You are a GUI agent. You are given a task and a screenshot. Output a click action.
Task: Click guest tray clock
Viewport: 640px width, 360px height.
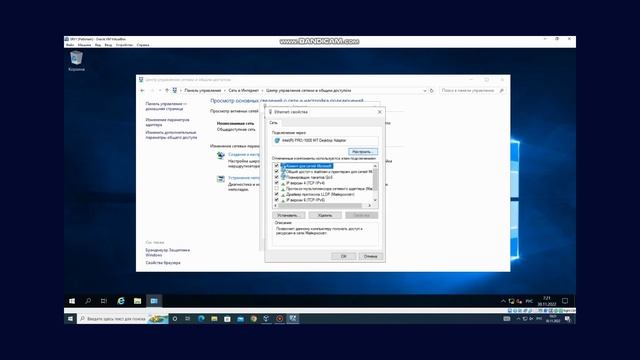click(547, 301)
